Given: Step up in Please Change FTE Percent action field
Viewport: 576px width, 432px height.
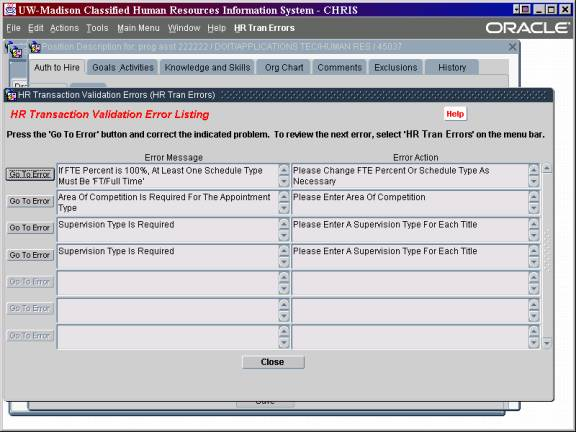Looking at the screenshot, I should click(534, 170).
